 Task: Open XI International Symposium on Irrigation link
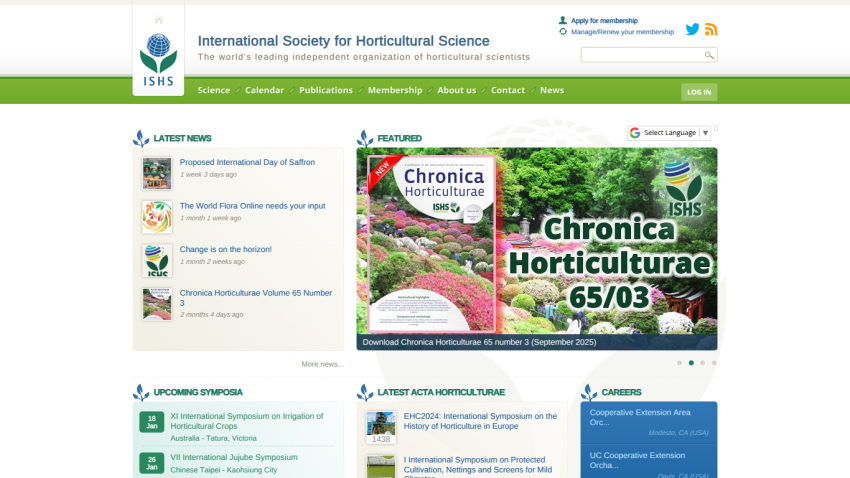pos(247,421)
